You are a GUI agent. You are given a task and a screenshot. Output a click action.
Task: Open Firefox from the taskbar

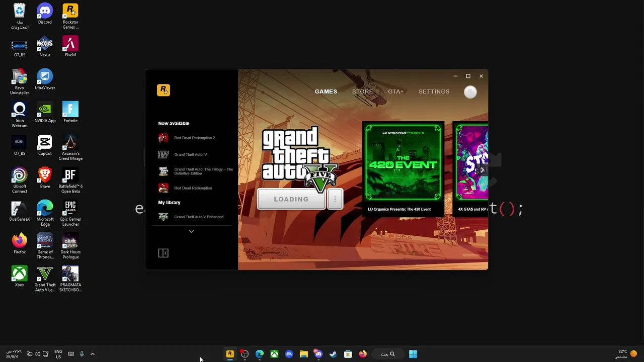[x=363, y=354]
